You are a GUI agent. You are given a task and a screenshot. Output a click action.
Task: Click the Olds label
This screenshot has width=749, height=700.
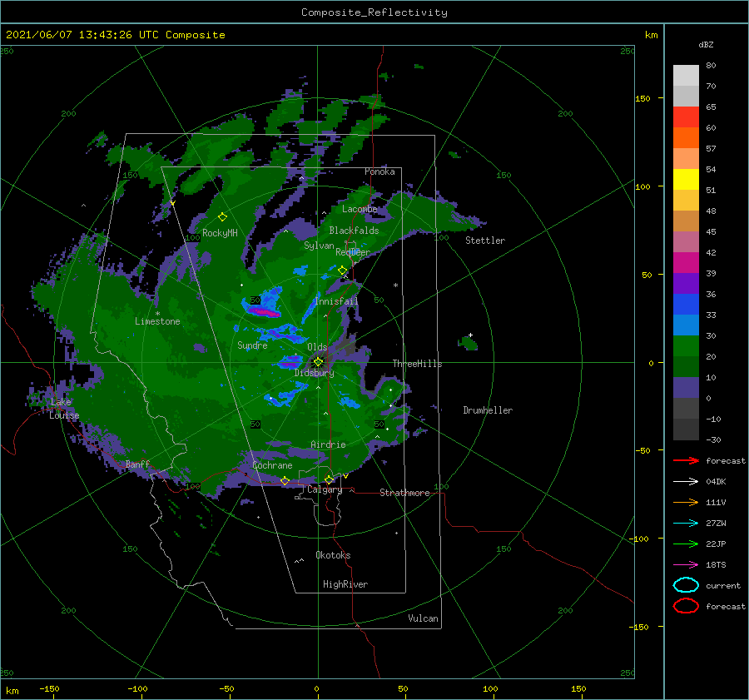coord(317,347)
